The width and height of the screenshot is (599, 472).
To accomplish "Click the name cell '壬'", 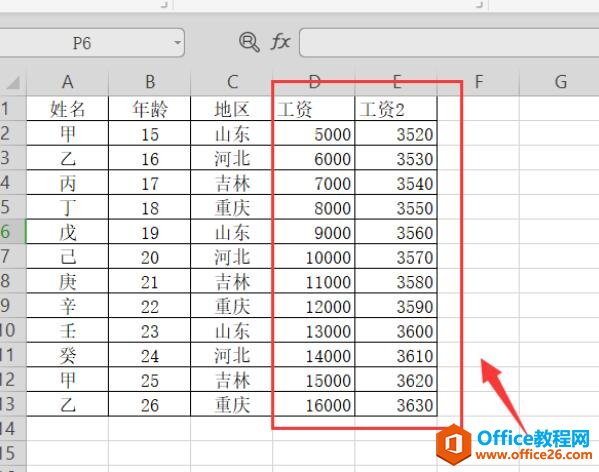I will click(68, 330).
